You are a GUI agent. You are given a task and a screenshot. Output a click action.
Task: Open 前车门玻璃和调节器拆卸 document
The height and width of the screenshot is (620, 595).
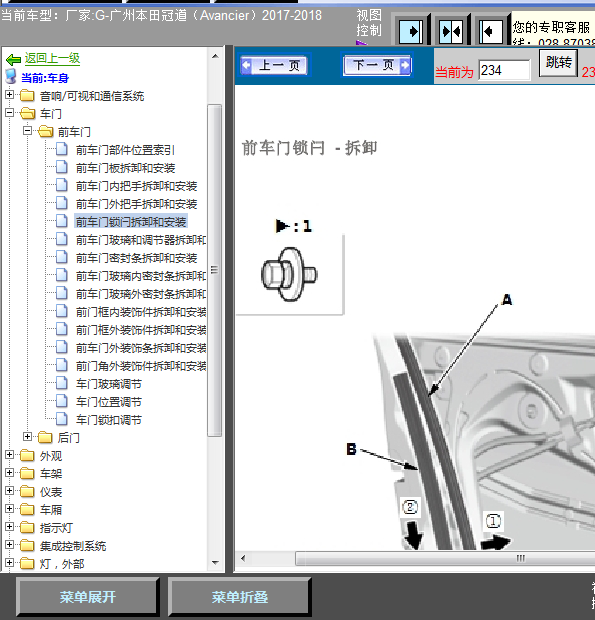click(140, 240)
